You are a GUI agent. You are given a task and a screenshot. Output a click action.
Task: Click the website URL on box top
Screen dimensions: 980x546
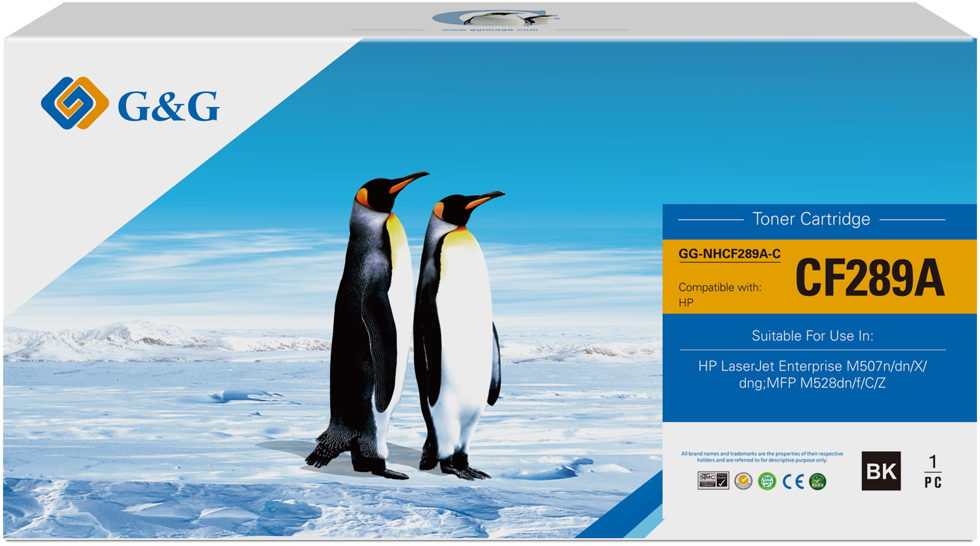489,30
